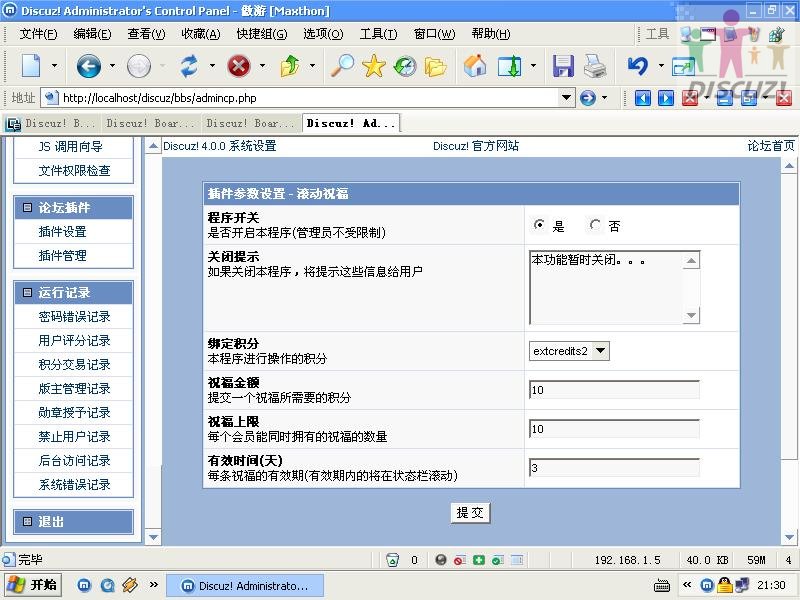Open the back button history dropdown arrow
The image size is (800, 600).
click(112, 66)
